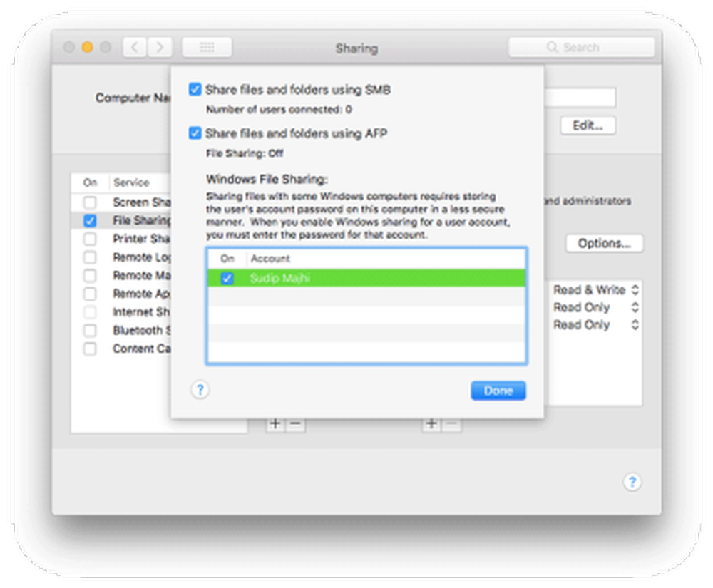
Task: Toggle Sudip Majhi account checkbox
Action: (227, 279)
